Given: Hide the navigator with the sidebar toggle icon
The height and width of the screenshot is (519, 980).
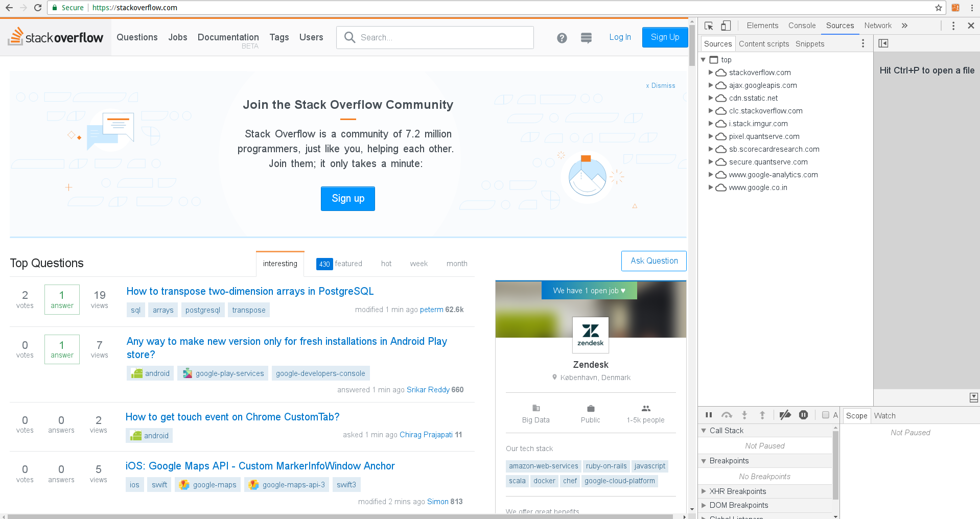Looking at the screenshot, I should (x=883, y=43).
